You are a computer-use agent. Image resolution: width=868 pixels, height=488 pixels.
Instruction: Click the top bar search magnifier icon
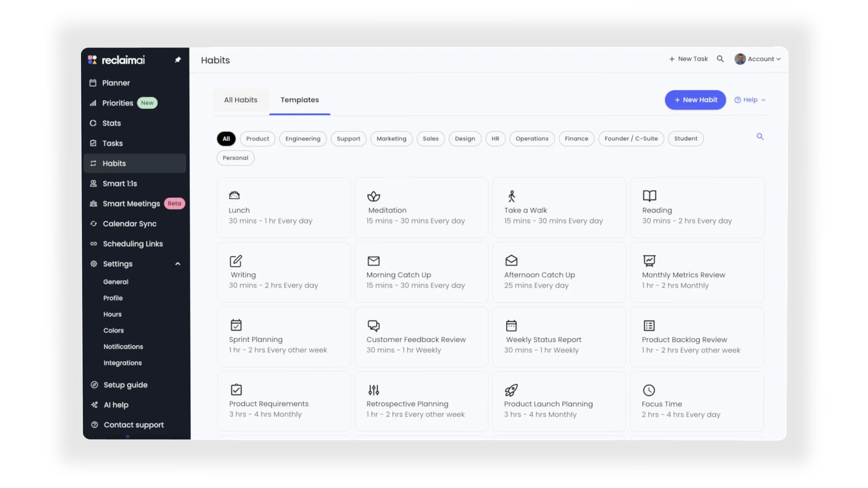pos(720,59)
